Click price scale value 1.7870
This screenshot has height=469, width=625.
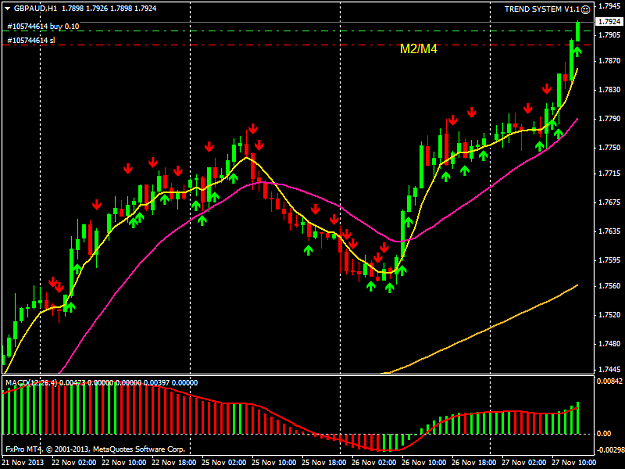(x=609, y=61)
